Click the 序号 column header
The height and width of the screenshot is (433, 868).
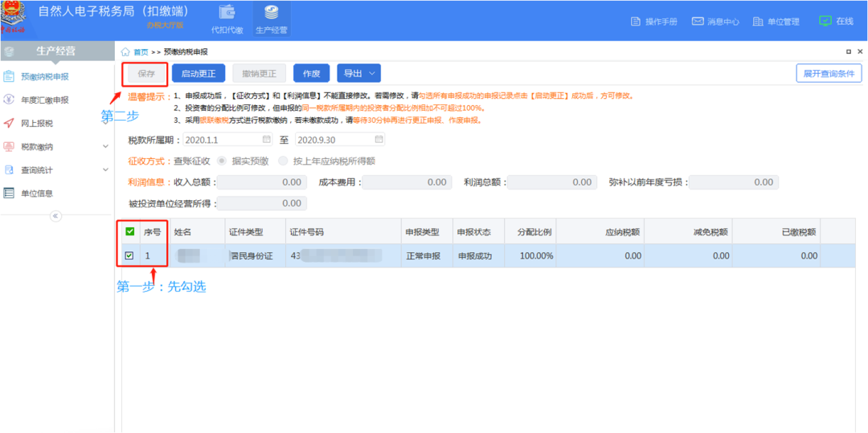[154, 231]
